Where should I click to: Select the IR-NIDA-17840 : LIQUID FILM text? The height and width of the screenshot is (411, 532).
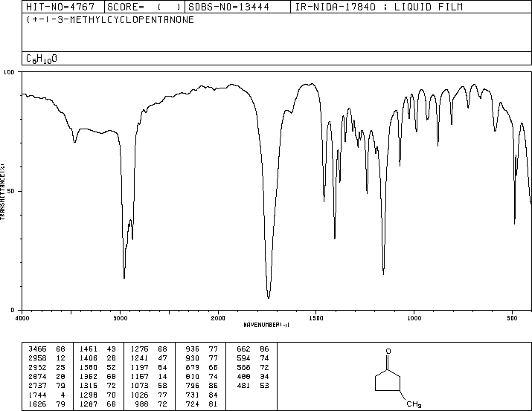point(379,7)
